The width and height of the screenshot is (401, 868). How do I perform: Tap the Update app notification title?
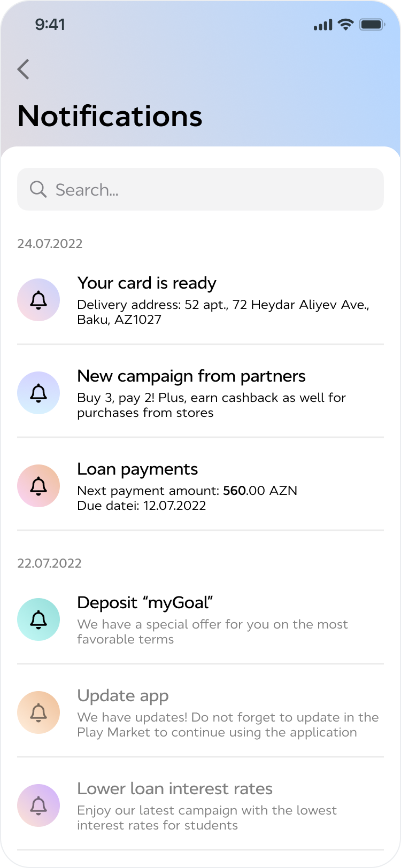(x=123, y=695)
